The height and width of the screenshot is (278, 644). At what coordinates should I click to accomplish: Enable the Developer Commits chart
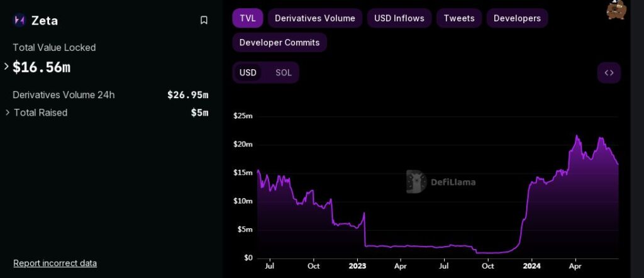coord(279,42)
